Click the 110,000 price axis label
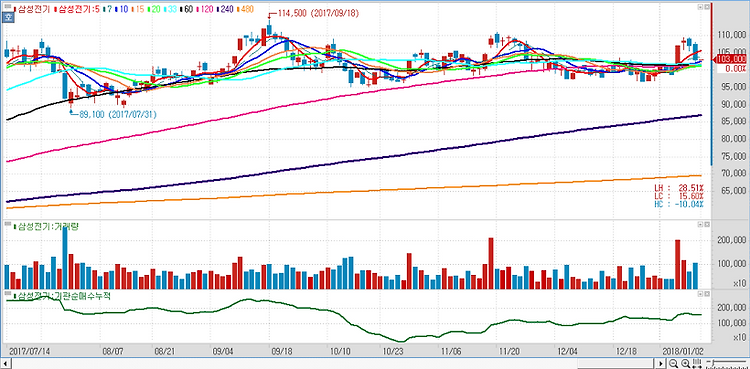750x369 pixels. [x=731, y=35]
